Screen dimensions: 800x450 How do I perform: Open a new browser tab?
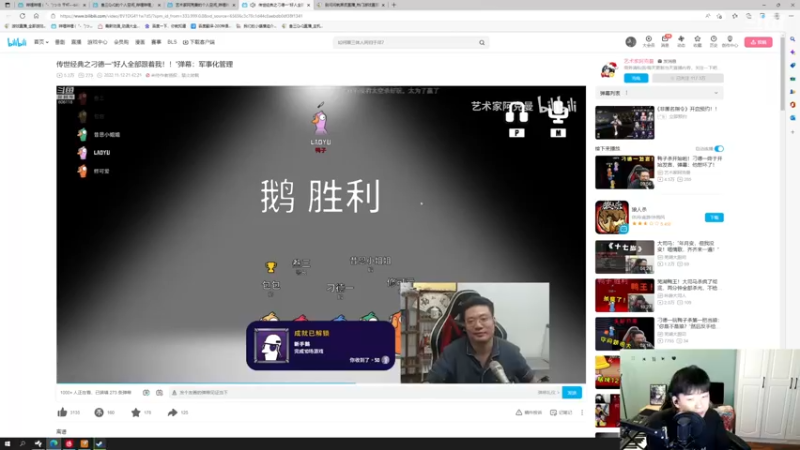(x=393, y=5)
